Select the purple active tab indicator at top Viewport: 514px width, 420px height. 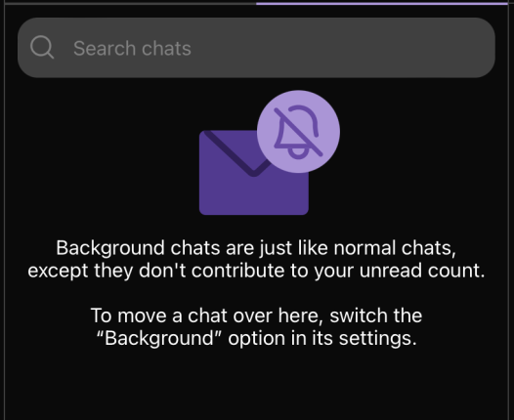381,3
